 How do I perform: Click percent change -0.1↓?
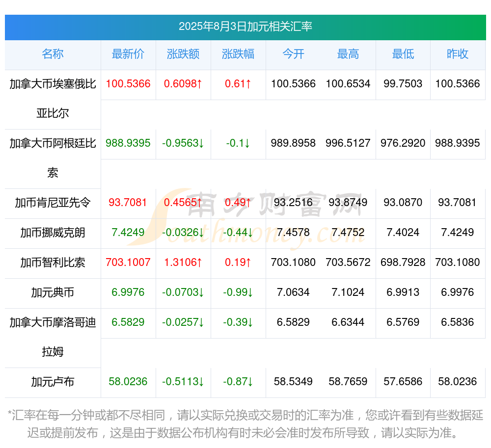tap(238, 143)
